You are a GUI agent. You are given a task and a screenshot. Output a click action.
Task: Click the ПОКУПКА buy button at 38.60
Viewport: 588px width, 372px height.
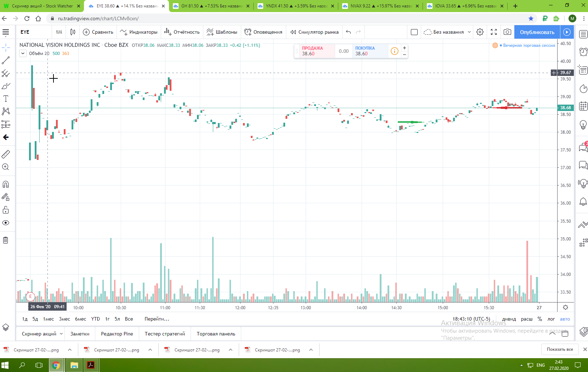pos(370,51)
